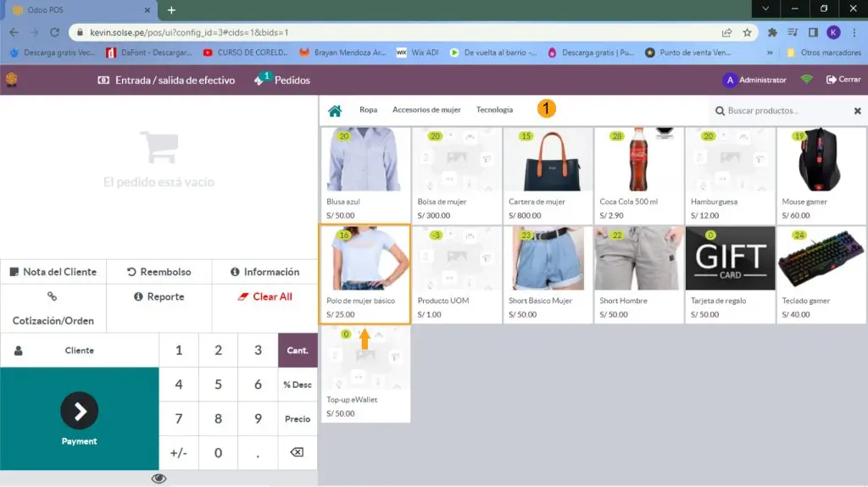
Task: Click the Administrator user avatar
Action: click(x=729, y=80)
